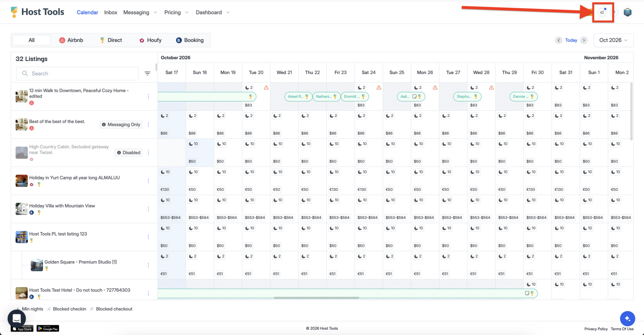Screen dimensions: 644x335
Task: Open options for Holiday Villa listing
Action: 148,209
